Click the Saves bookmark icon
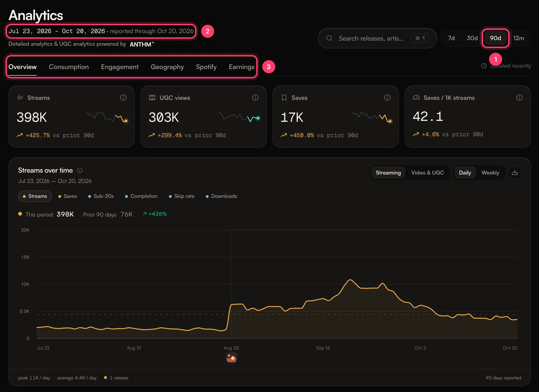This screenshot has height=392, width=539. pyautogui.click(x=284, y=98)
